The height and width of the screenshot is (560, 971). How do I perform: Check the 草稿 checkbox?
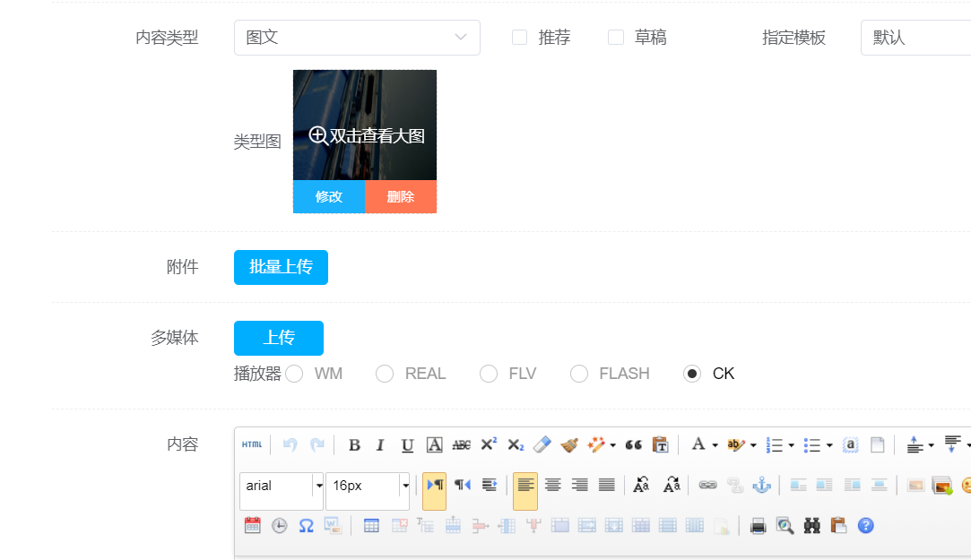coord(616,37)
